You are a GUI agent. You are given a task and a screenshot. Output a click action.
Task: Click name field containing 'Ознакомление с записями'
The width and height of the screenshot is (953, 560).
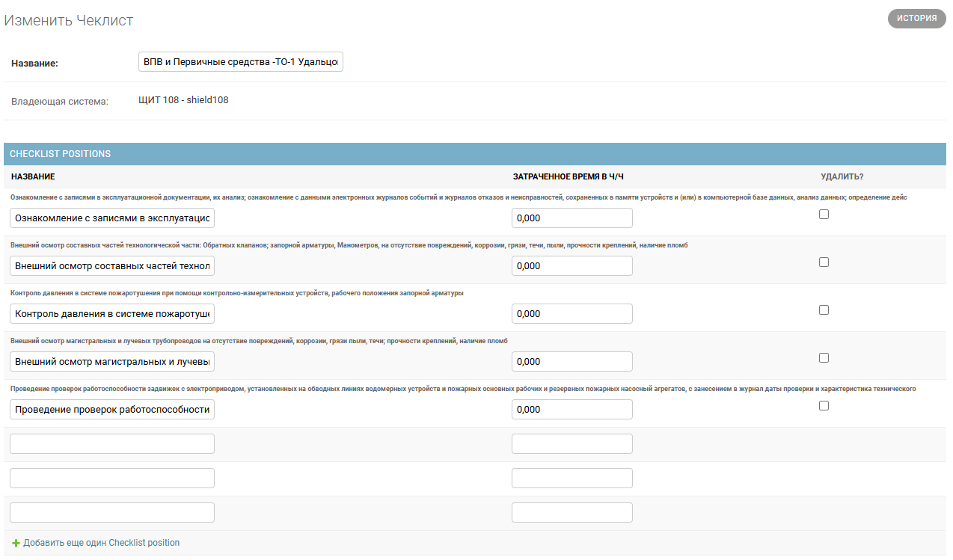click(x=112, y=218)
